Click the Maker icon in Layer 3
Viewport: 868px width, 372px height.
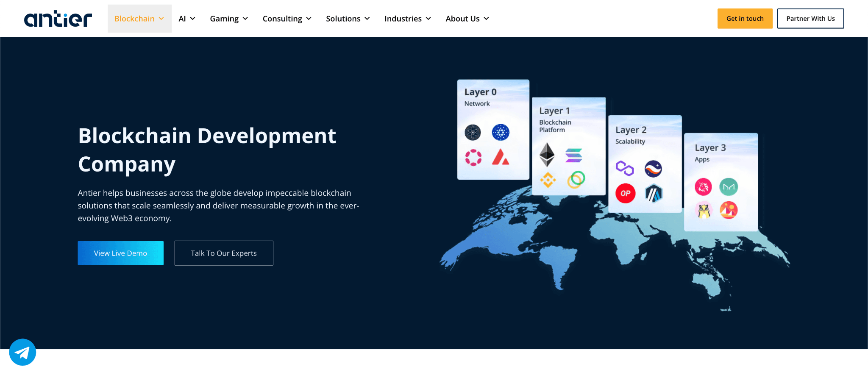729,187
